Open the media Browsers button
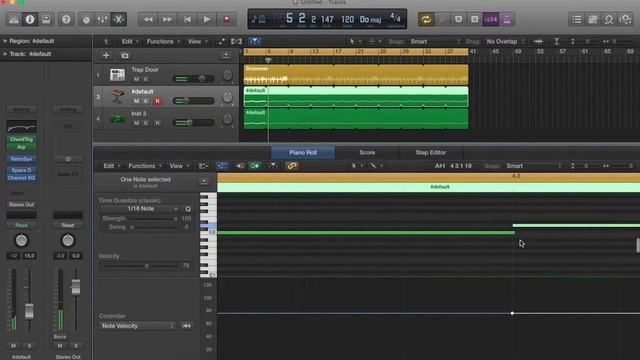This screenshot has width=640, height=360. [625, 19]
